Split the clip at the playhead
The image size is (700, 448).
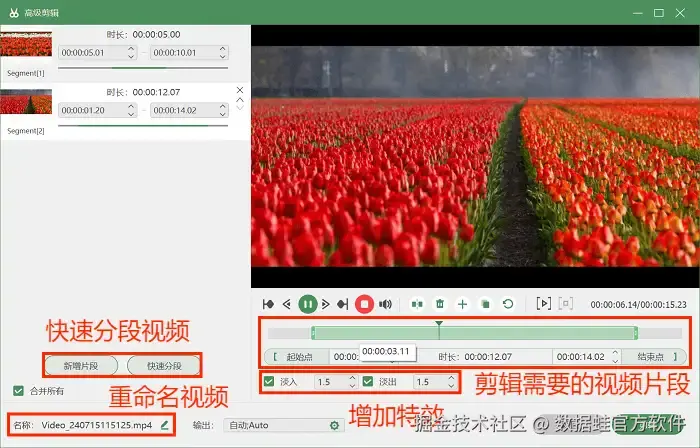[417, 304]
